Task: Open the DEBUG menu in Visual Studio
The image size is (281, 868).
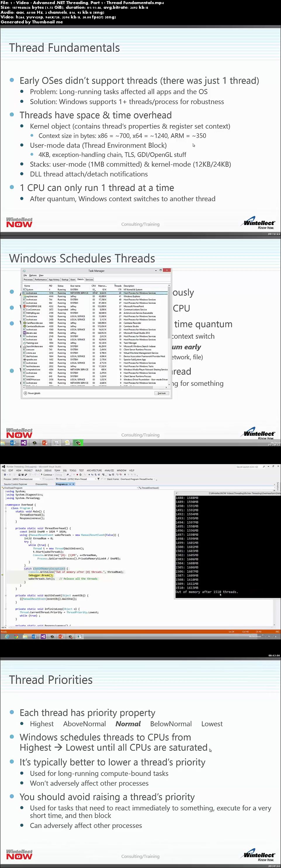Action: click(48, 471)
